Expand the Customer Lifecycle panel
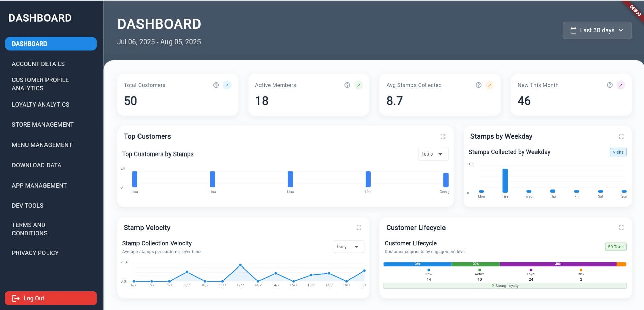Viewport: 644px width, 310px height. 621,228
